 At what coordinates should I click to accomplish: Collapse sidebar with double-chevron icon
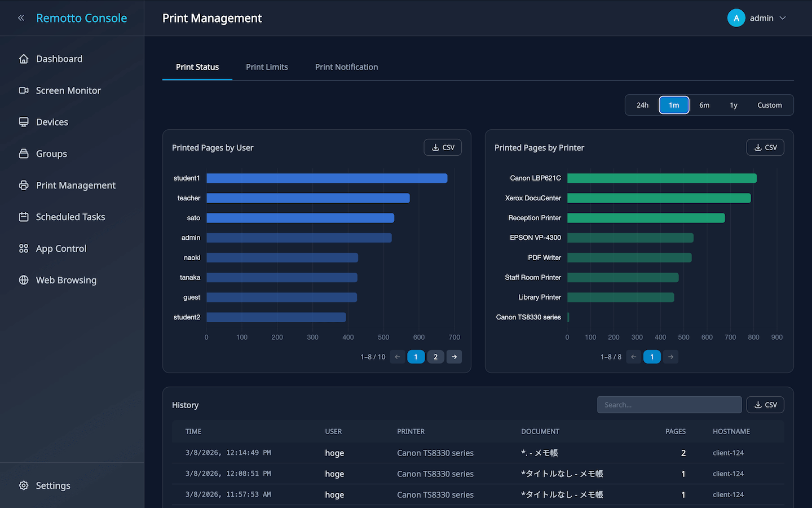tap(21, 18)
